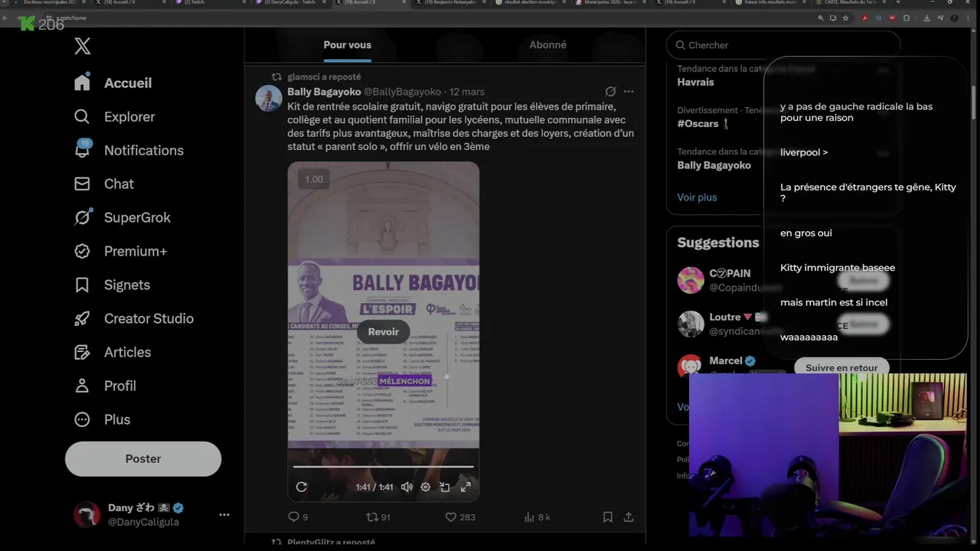
Task: Open the @BallyBagayoko handle link
Action: pos(402,92)
